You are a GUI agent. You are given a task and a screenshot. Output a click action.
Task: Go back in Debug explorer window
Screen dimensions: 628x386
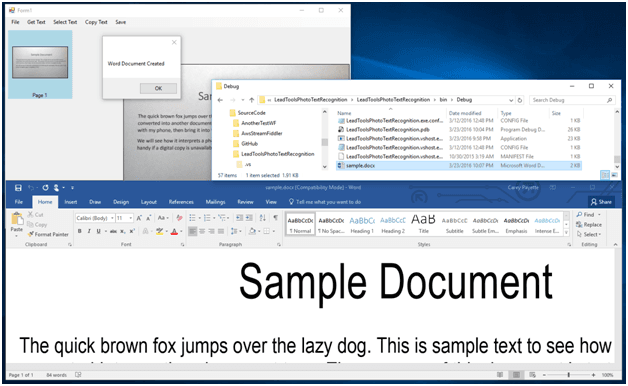click(x=220, y=100)
